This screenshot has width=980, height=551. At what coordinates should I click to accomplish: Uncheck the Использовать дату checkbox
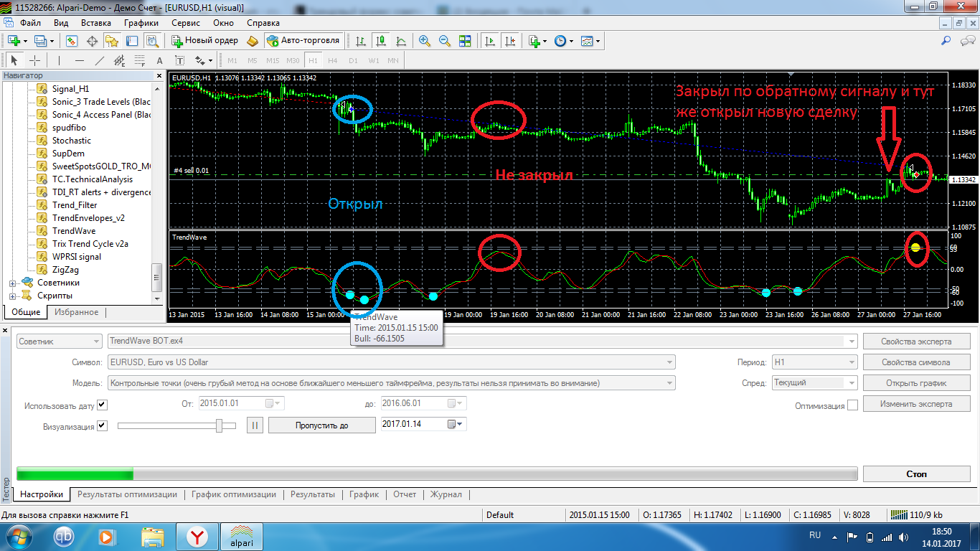(102, 405)
